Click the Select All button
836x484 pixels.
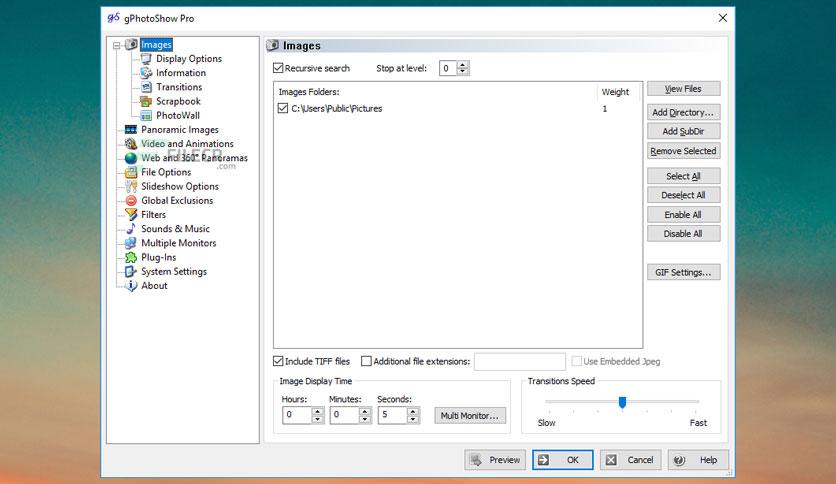(684, 176)
